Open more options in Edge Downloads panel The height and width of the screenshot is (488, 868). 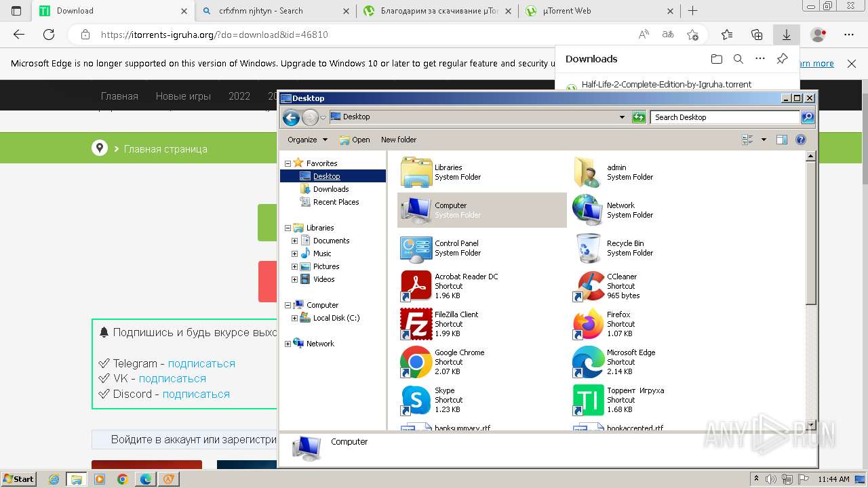(x=760, y=59)
